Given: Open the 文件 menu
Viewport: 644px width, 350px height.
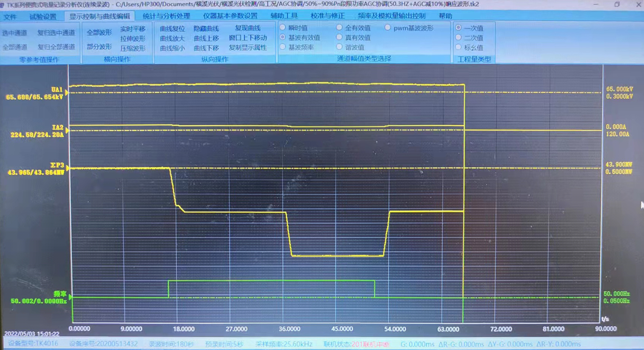Looking at the screenshot, I should pyautogui.click(x=10, y=16).
